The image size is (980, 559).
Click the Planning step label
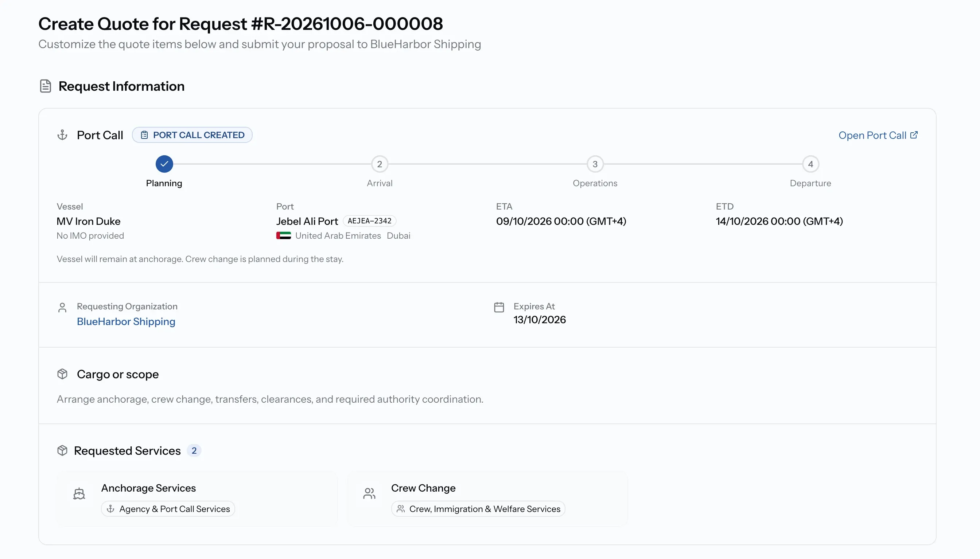tap(164, 183)
